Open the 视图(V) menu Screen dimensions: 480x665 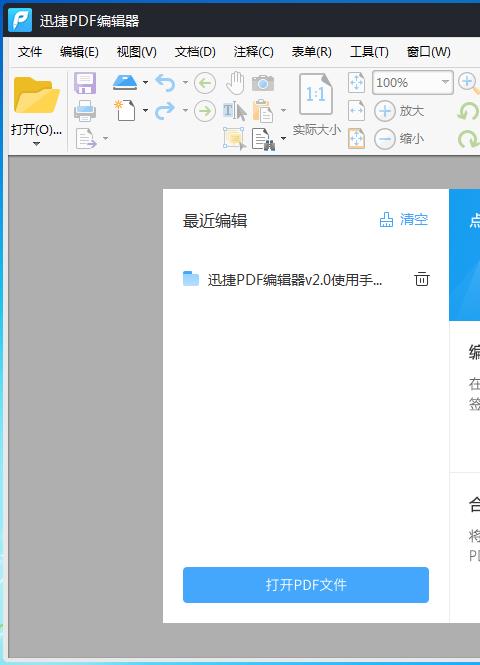(137, 52)
